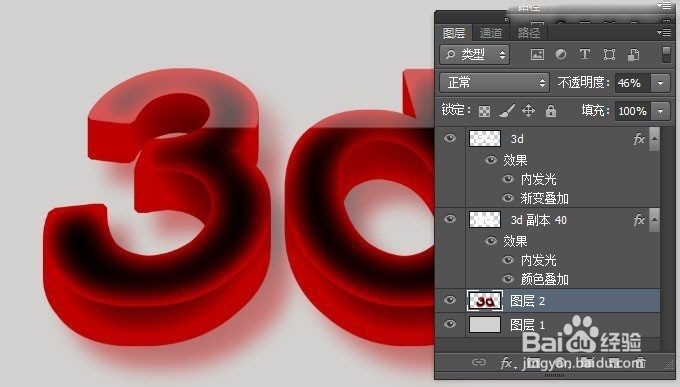Click 颜色叠加 effect label
Viewport: 680px width, 387px height.
pyautogui.click(x=545, y=279)
